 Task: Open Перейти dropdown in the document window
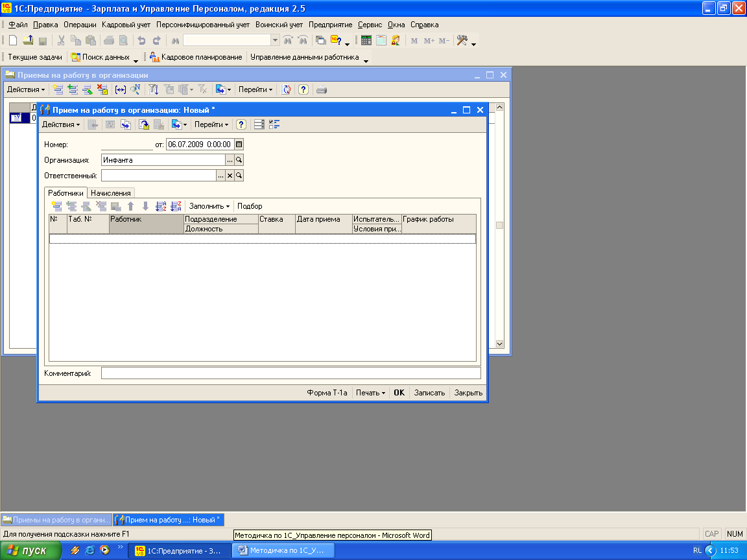pyautogui.click(x=211, y=124)
